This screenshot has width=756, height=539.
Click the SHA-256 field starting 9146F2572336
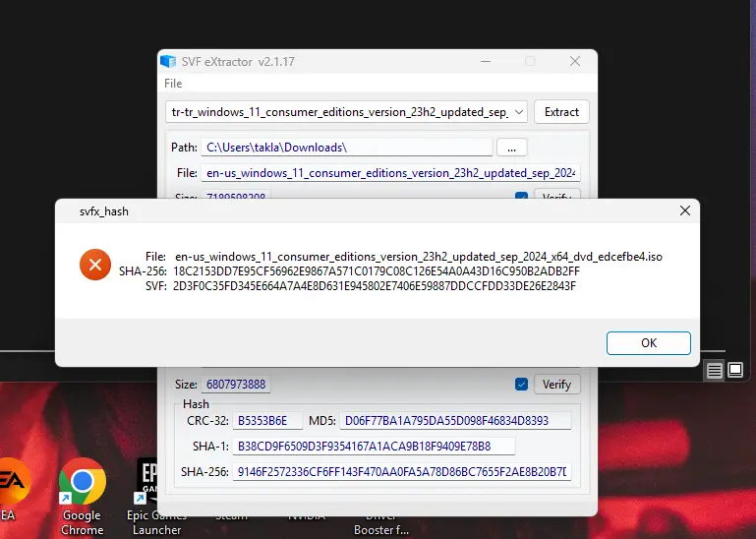pyautogui.click(x=402, y=471)
